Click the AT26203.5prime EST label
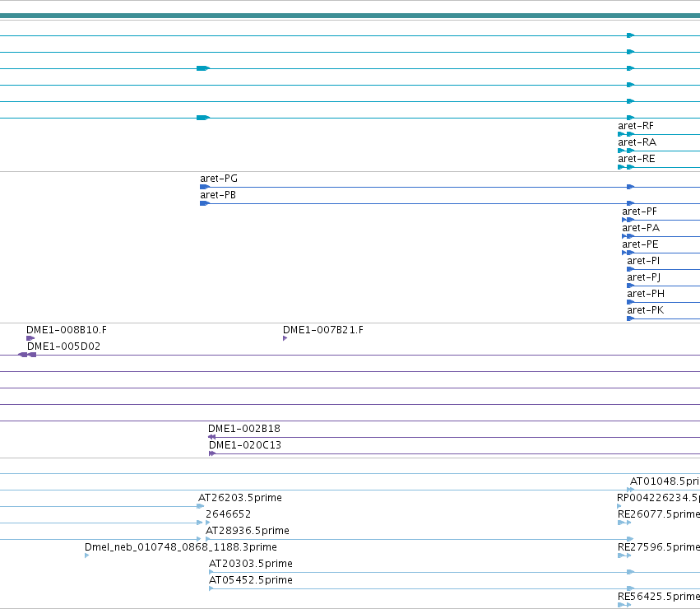700x609 pixels. coord(240,498)
